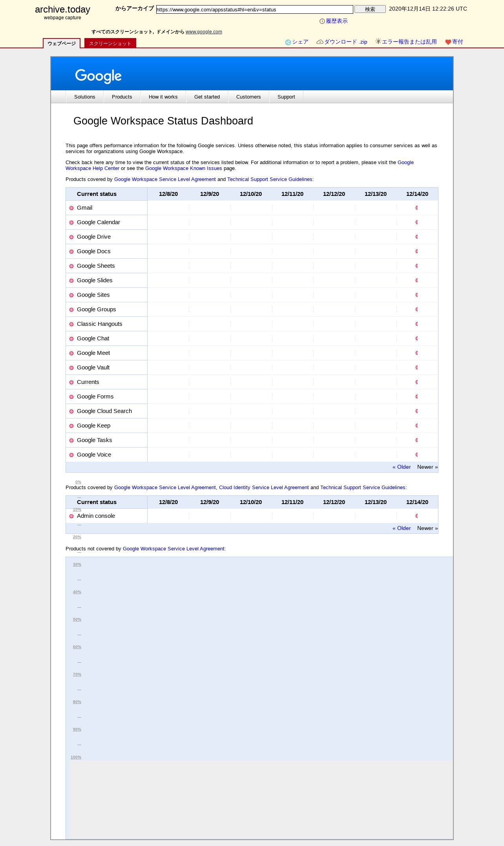Click the Google Calendar status indicator icon
504x846 pixels.
pyautogui.click(x=71, y=223)
